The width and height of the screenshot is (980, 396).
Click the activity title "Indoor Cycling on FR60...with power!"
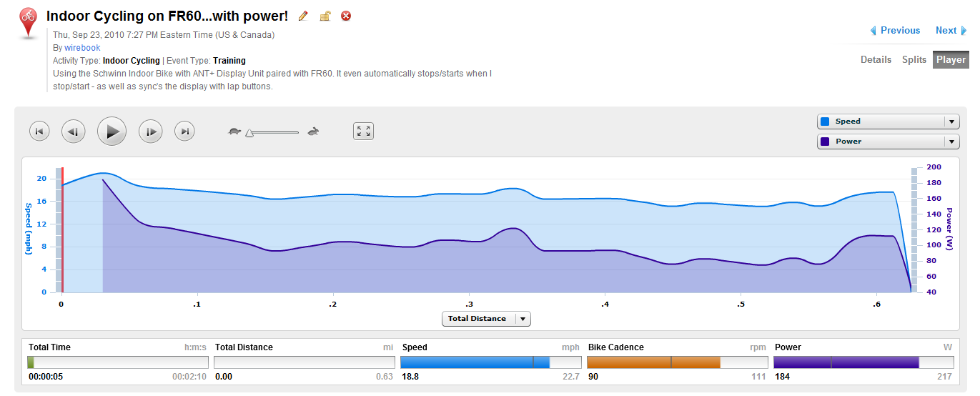pos(167,16)
